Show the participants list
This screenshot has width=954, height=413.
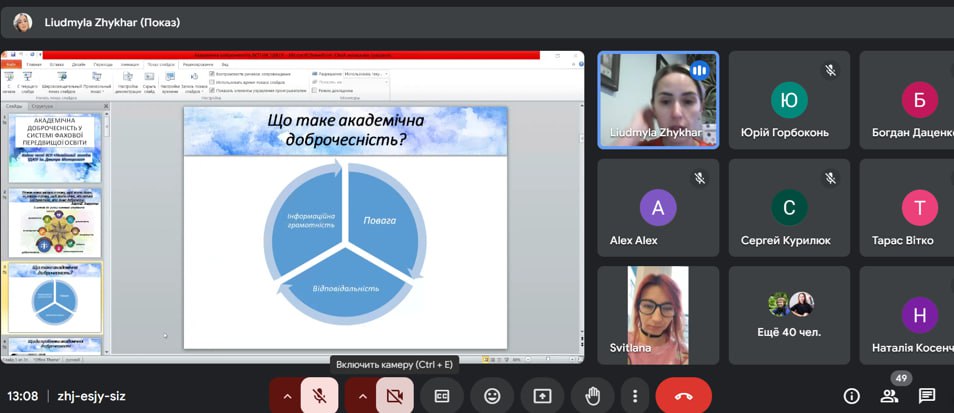pyautogui.click(x=889, y=397)
